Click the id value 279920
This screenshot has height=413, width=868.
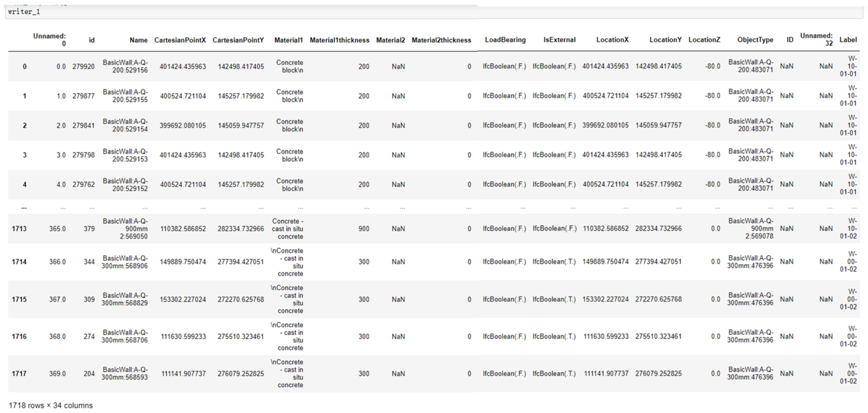click(x=83, y=66)
